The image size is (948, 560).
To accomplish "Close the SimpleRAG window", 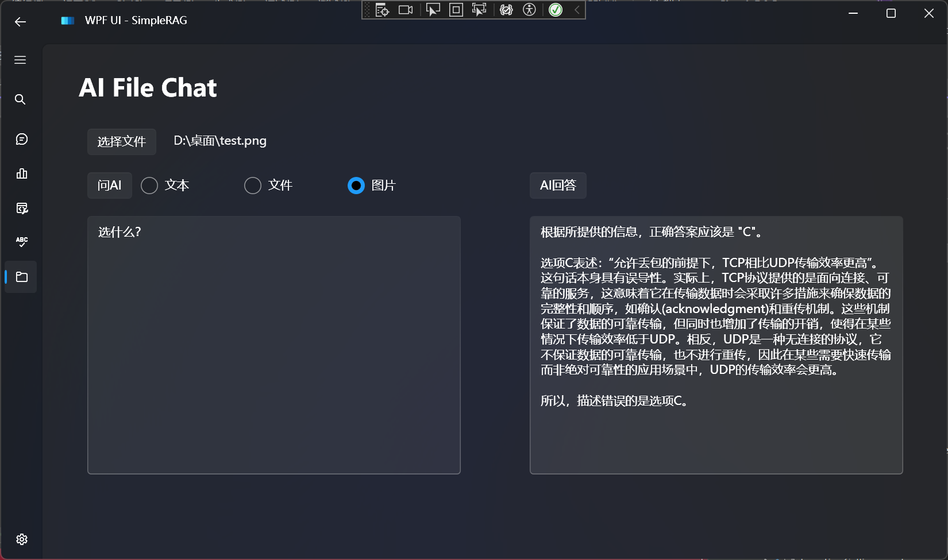I will tap(929, 13).
